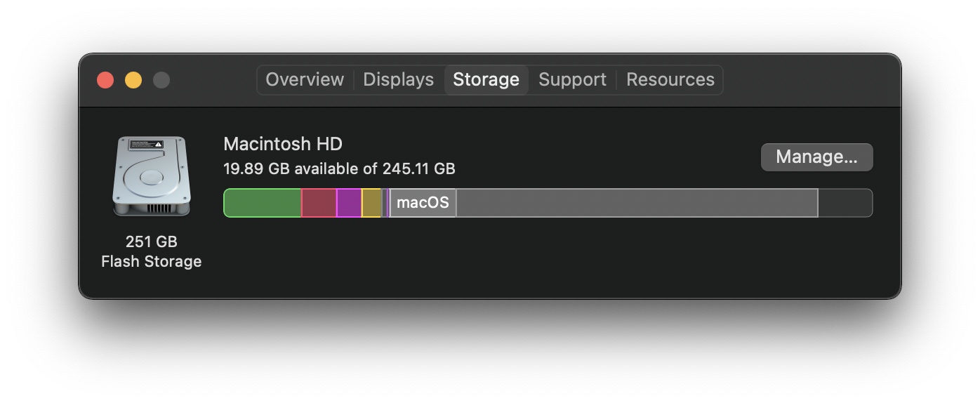The height and width of the screenshot is (403, 980).
Task: Select the Storage tab
Action: click(x=486, y=80)
